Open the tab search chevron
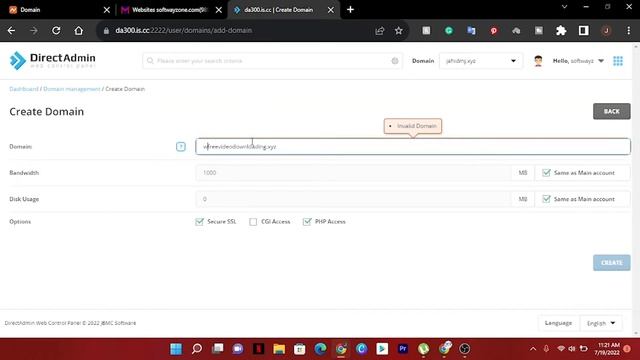Viewport: 640px width, 360px height. 564,7
